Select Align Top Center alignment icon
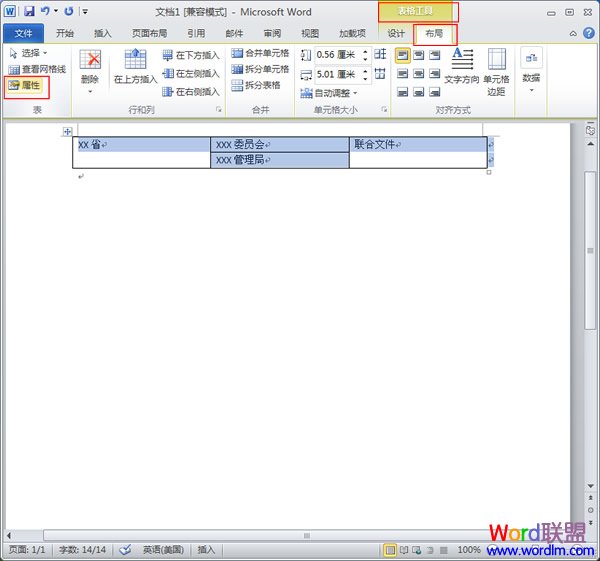 coord(419,55)
